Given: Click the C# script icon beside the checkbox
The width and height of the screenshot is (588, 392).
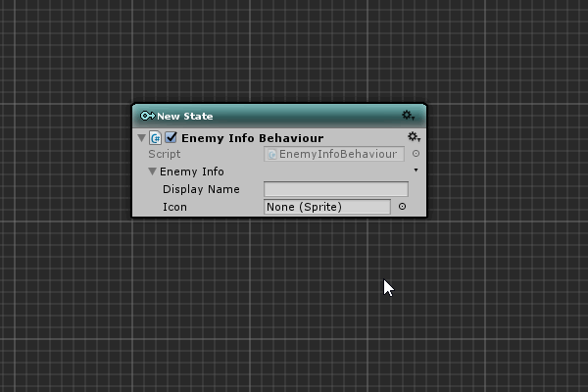Looking at the screenshot, I should pyautogui.click(x=155, y=138).
